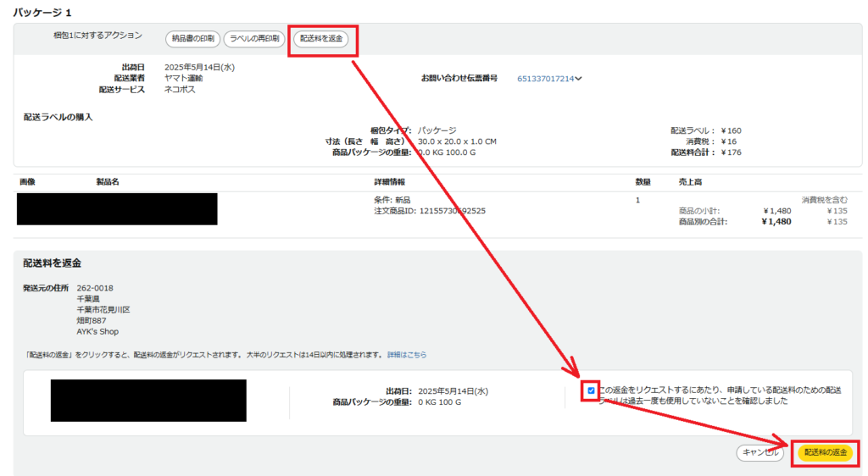Click the 配送ラベルの購入 heading
This screenshot has width=868, height=476.
click(x=58, y=117)
